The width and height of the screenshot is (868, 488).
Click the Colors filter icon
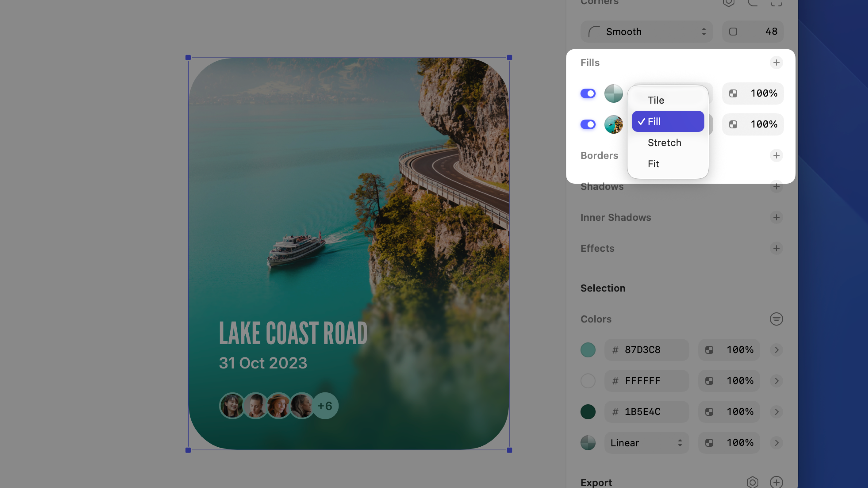[x=776, y=319]
